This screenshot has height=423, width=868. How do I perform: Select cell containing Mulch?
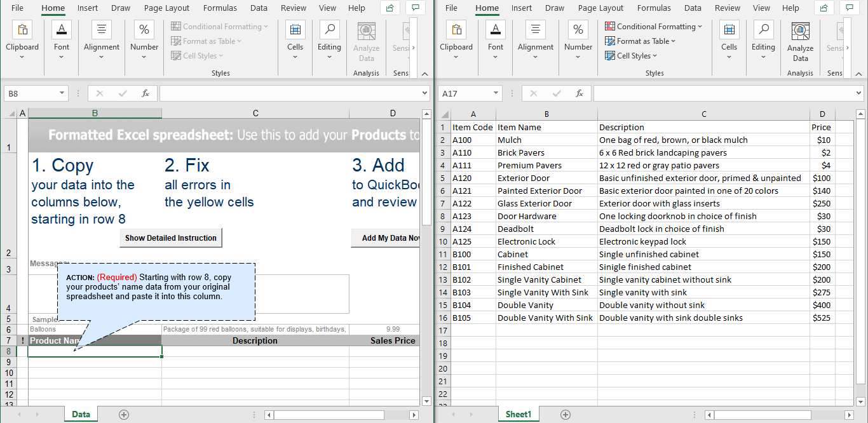point(546,140)
